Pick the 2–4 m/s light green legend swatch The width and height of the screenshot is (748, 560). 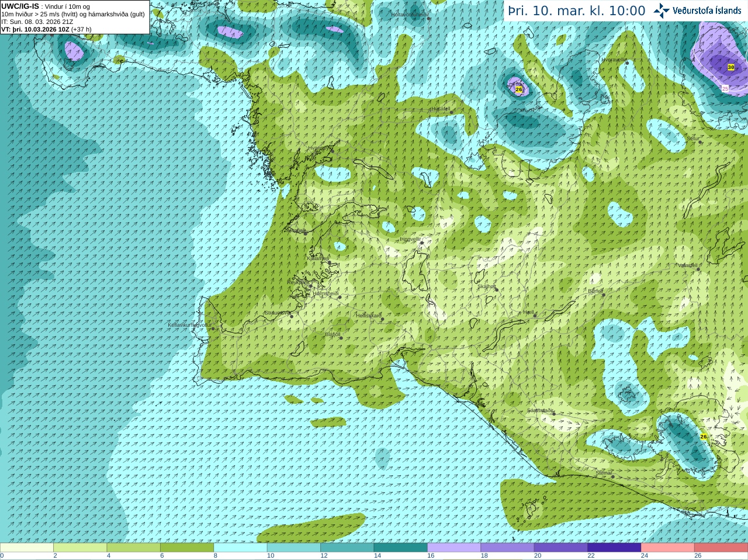80,548
